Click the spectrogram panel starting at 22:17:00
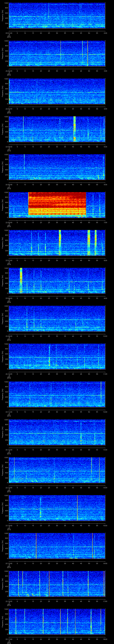Viewport: 114px width, 644px height. 57,622
